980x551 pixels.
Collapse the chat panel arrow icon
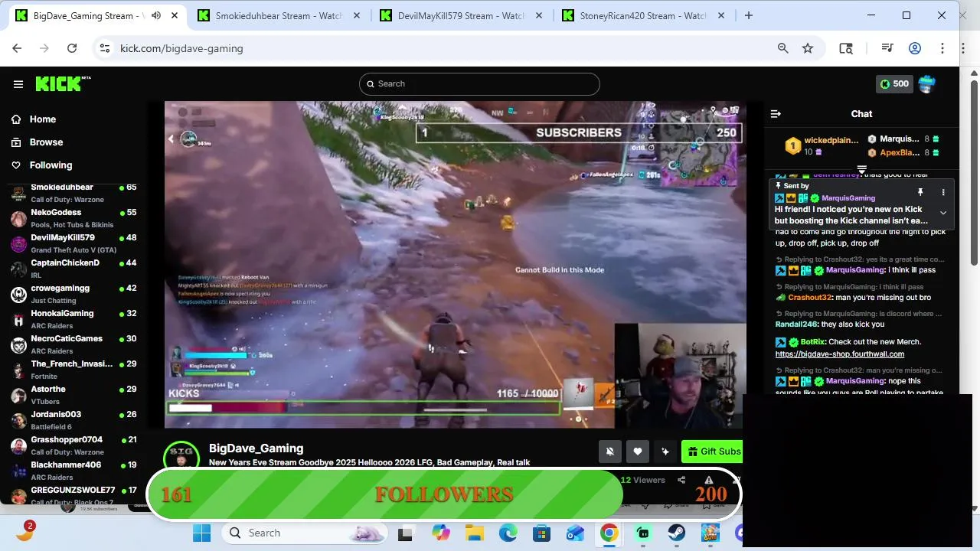point(776,114)
